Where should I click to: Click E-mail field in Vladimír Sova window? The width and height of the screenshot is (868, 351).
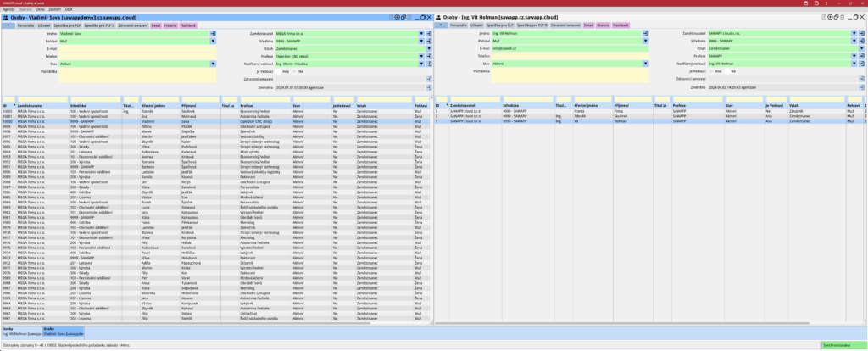click(x=136, y=48)
